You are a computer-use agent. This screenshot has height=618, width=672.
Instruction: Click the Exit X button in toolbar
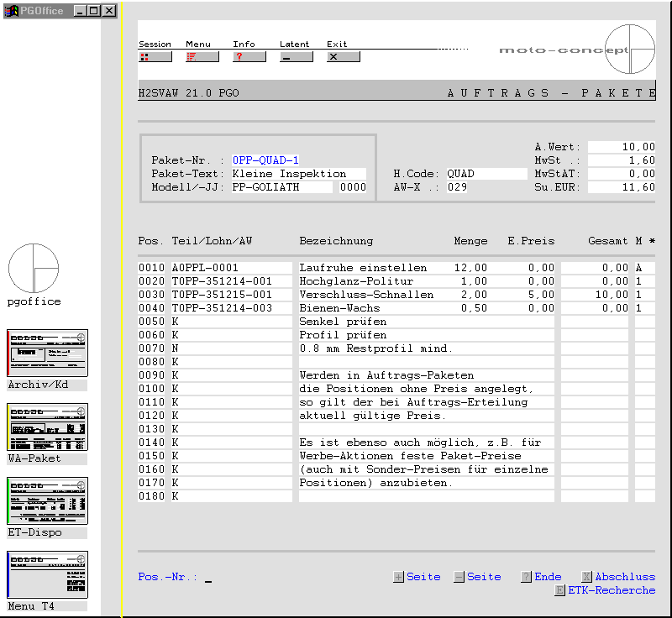click(343, 57)
